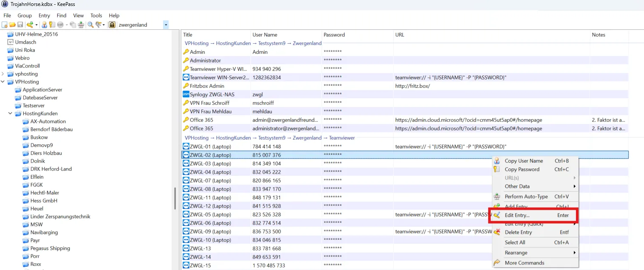Lock the workspace with padlock icon
The height and width of the screenshot is (270, 644).
point(112,25)
